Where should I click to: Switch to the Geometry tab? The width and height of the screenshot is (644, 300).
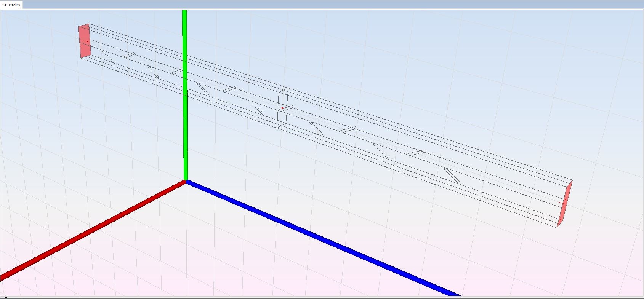[11, 5]
